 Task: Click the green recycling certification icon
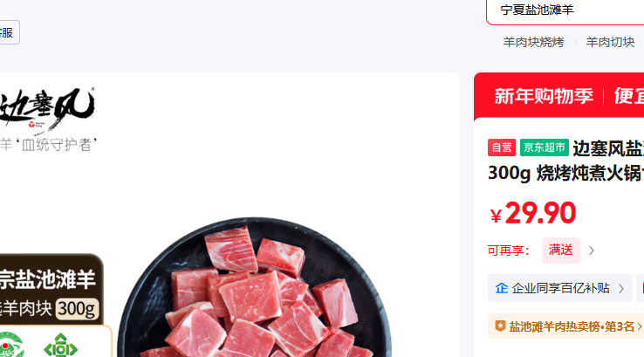click(x=60, y=346)
